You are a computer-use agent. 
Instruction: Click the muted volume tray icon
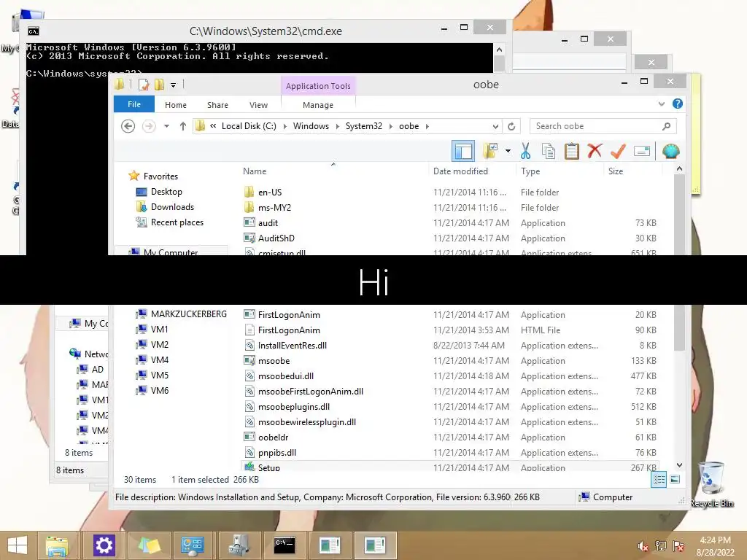tap(643, 546)
